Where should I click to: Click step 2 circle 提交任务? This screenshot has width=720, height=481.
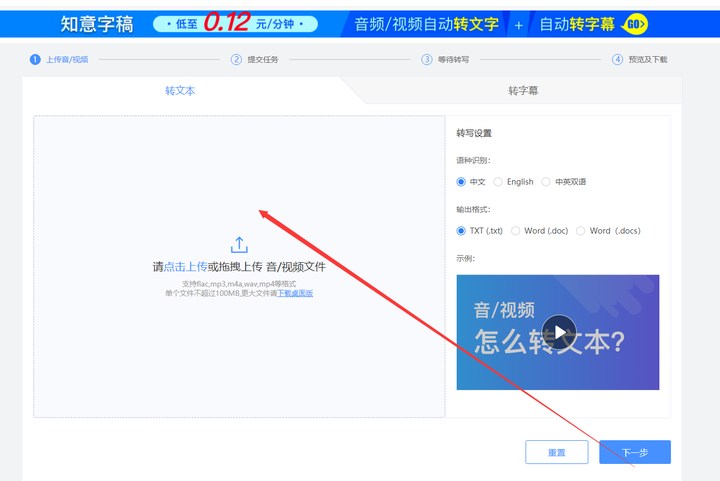(x=236, y=59)
